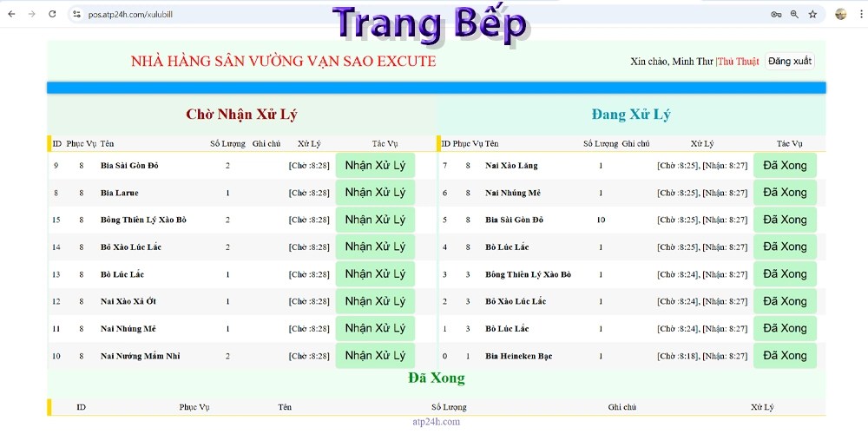Click Bia Heineken Bạc item name
Viewport: 868px width, 434px height.
click(x=519, y=356)
